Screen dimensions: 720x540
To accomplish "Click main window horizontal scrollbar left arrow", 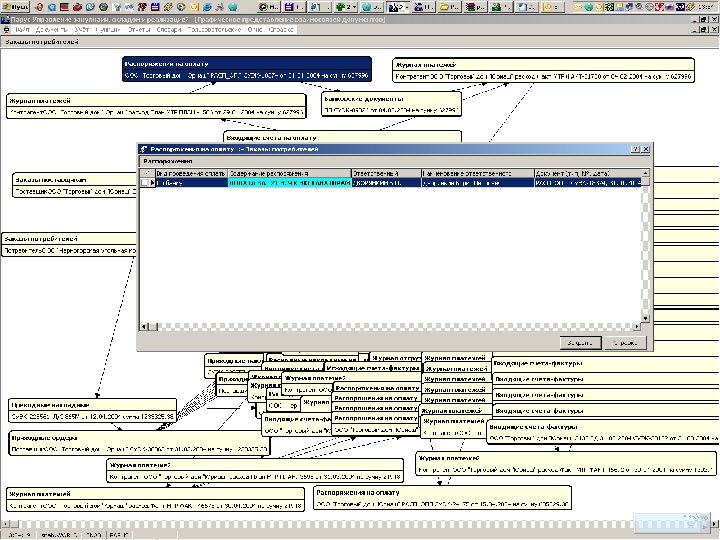I will point(5,524).
